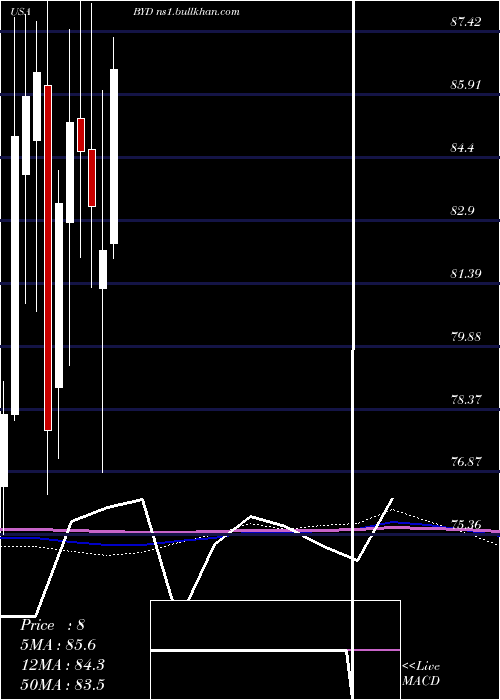Click the 84.4 price axis label
Viewport: 500px width, 700px height.
tap(462, 148)
